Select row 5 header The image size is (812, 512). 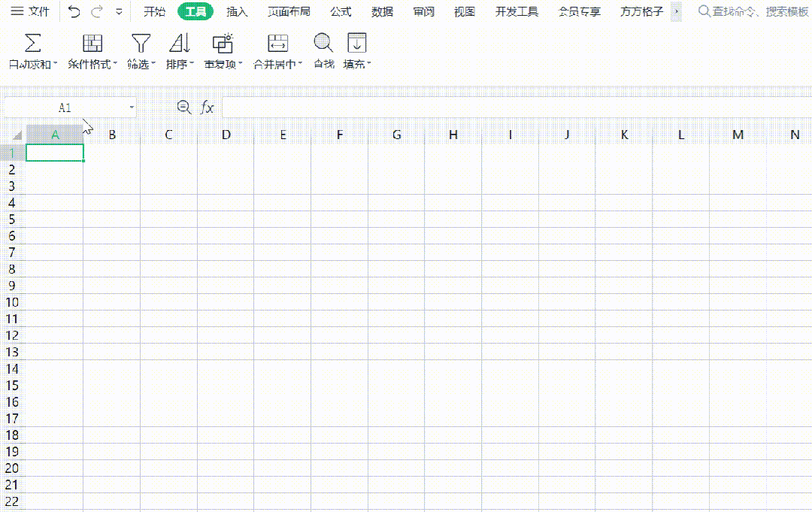(13, 219)
